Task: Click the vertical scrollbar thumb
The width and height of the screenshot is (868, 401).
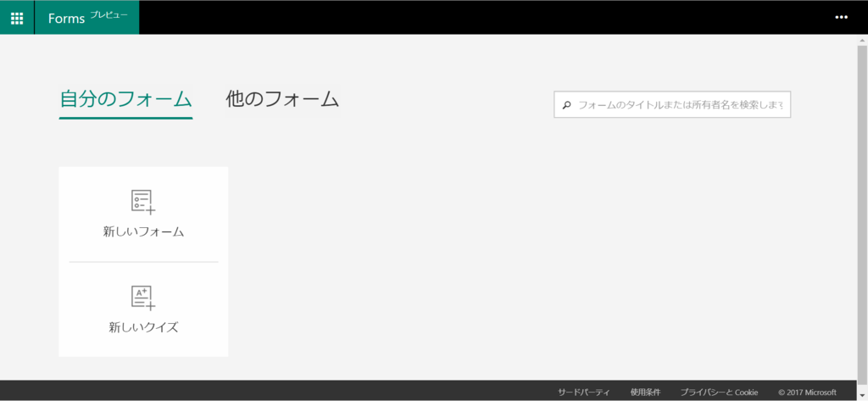Action: pyautogui.click(x=862, y=216)
